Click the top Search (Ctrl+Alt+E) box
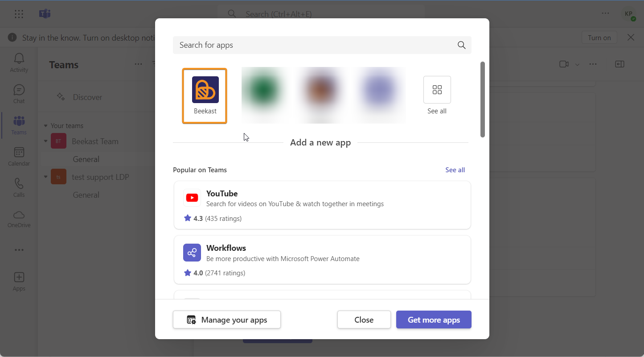The image size is (644, 357). click(321, 14)
